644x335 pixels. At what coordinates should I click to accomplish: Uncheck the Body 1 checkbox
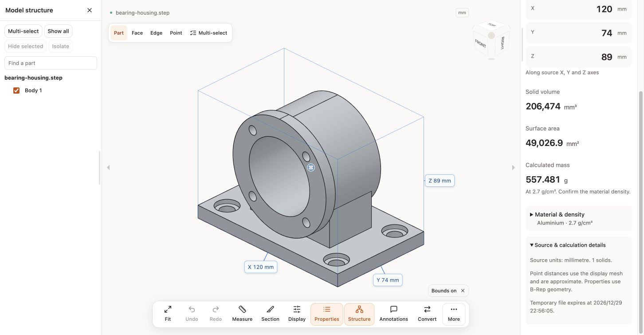tap(16, 91)
